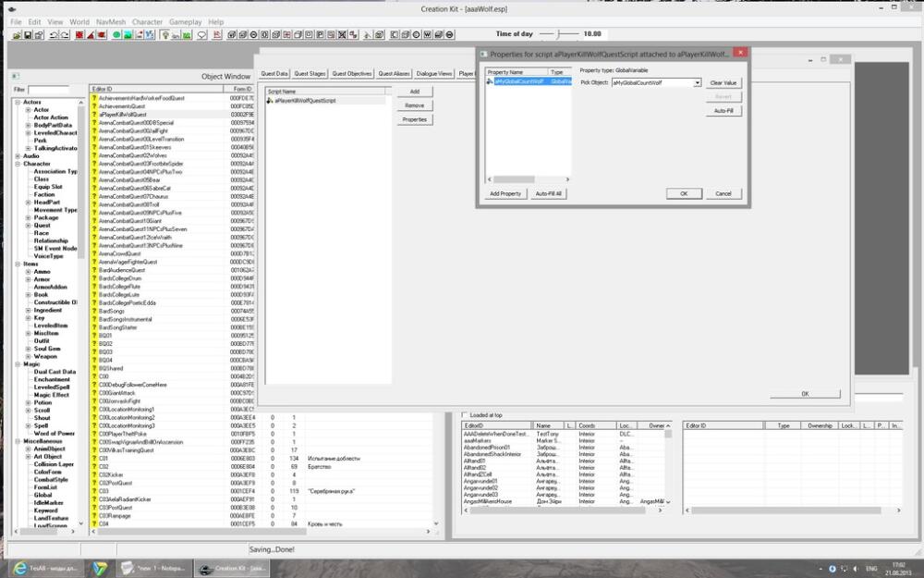This screenshot has width=924, height=578.
Task: Select the BardsCollegeLute quest row
Action: (173, 294)
